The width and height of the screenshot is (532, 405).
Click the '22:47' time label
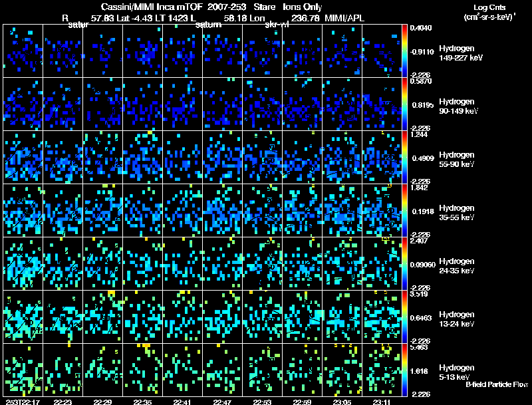[x=222, y=402]
